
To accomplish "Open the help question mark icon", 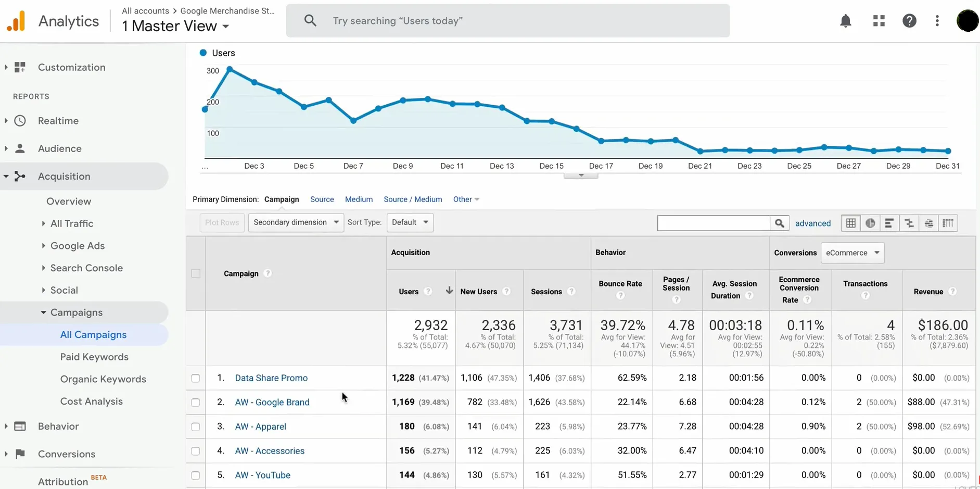I will pos(909,21).
